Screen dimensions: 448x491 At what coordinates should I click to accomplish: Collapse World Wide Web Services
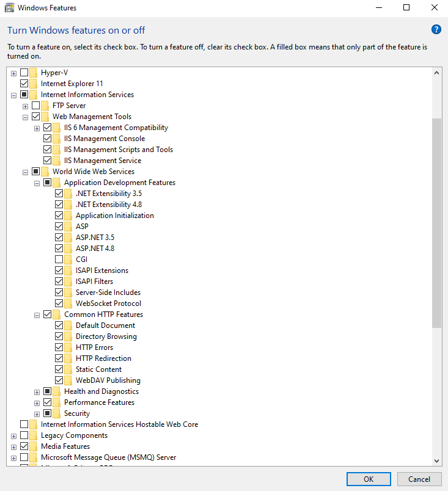click(25, 172)
